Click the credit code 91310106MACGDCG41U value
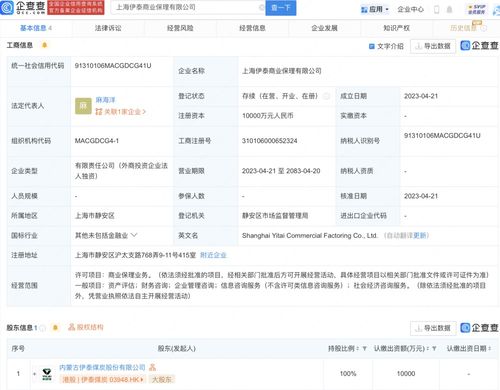Image resolution: width=500 pixels, height=390 pixels. click(113, 66)
